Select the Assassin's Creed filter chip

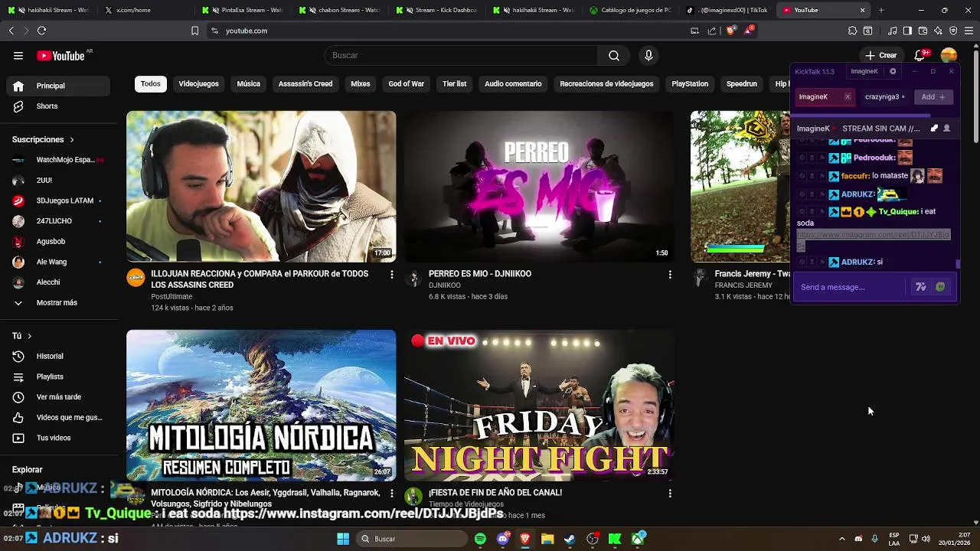(305, 83)
